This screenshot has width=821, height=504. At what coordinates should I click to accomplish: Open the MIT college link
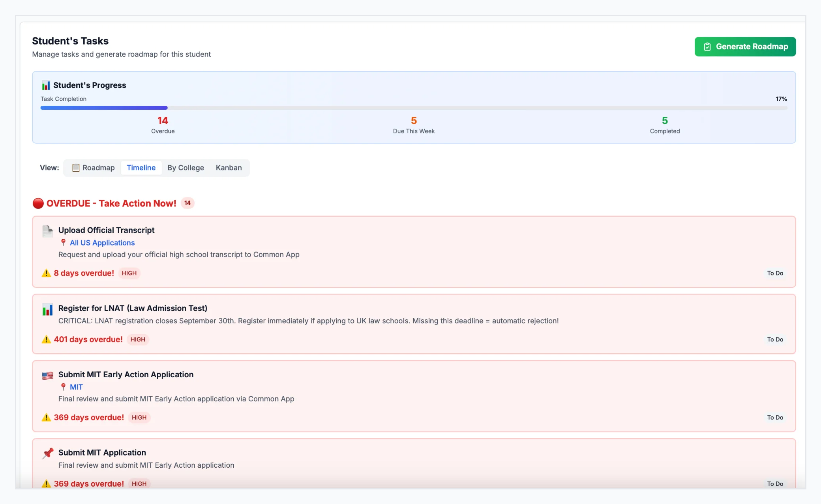(x=76, y=387)
